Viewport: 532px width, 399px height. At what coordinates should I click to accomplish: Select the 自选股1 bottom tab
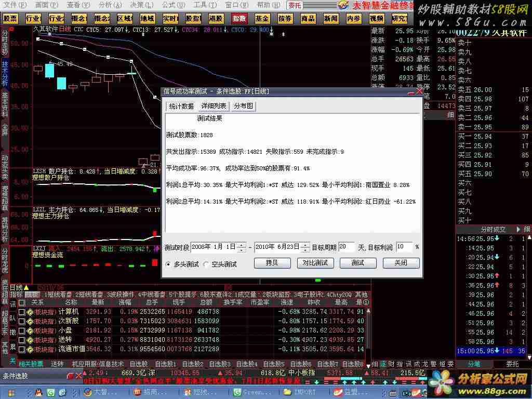click(165, 364)
